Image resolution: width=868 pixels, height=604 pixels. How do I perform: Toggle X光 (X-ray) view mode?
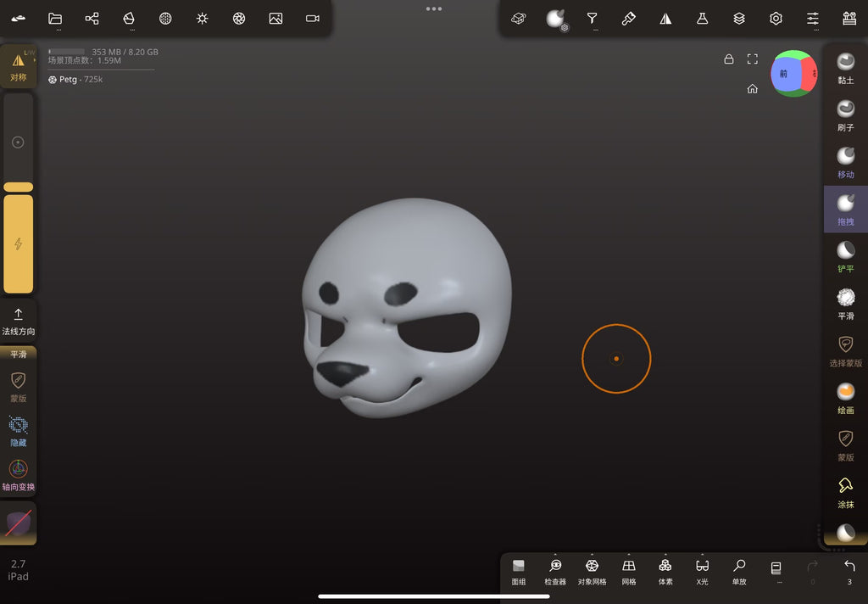pyautogui.click(x=702, y=571)
